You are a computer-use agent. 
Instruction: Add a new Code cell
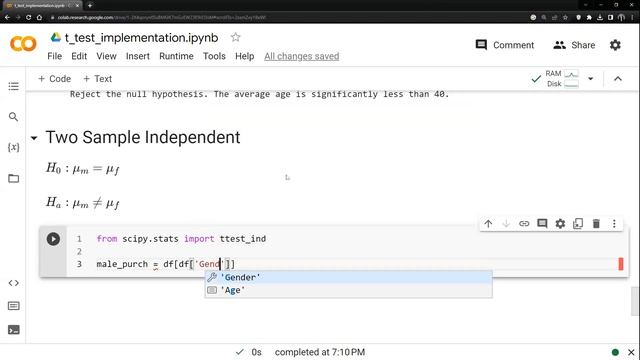pyautogui.click(x=54, y=79)
